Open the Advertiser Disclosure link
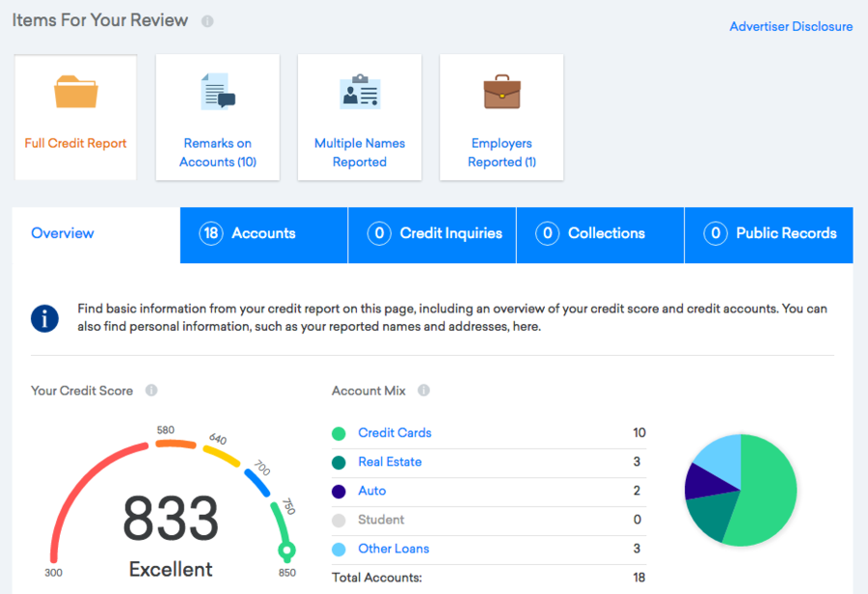Image resolution: width=868 pixels, height=594 pixels. click(791, 26)
